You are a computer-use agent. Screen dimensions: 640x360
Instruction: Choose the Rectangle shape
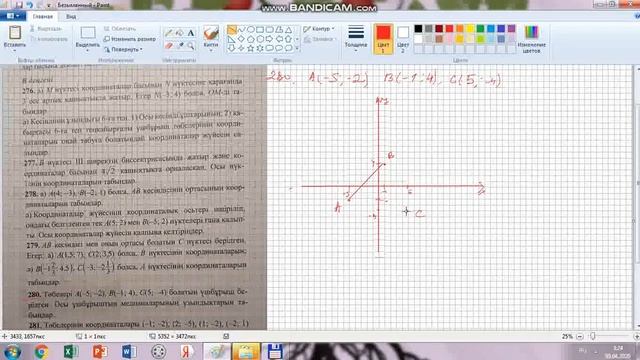tap(260, 30)
